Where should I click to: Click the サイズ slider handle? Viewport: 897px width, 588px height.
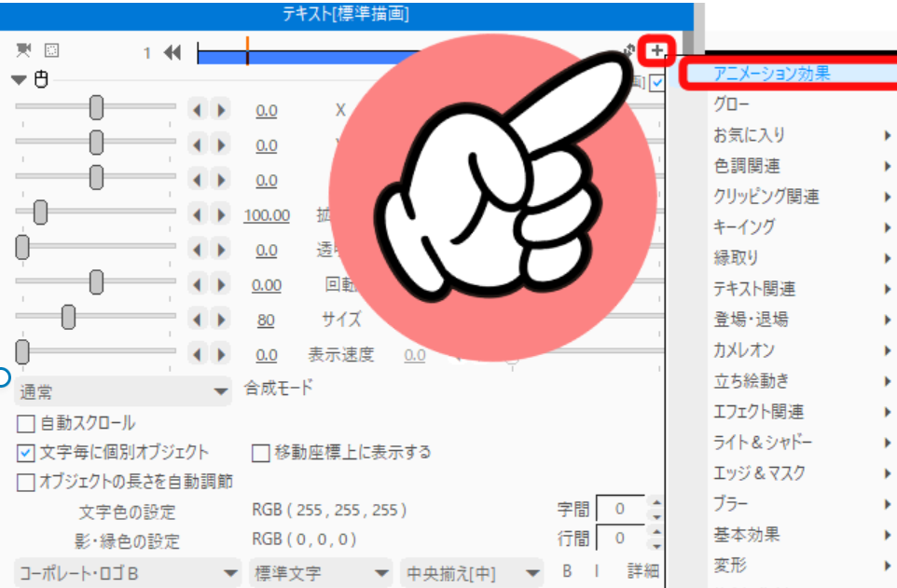point(68,317)
